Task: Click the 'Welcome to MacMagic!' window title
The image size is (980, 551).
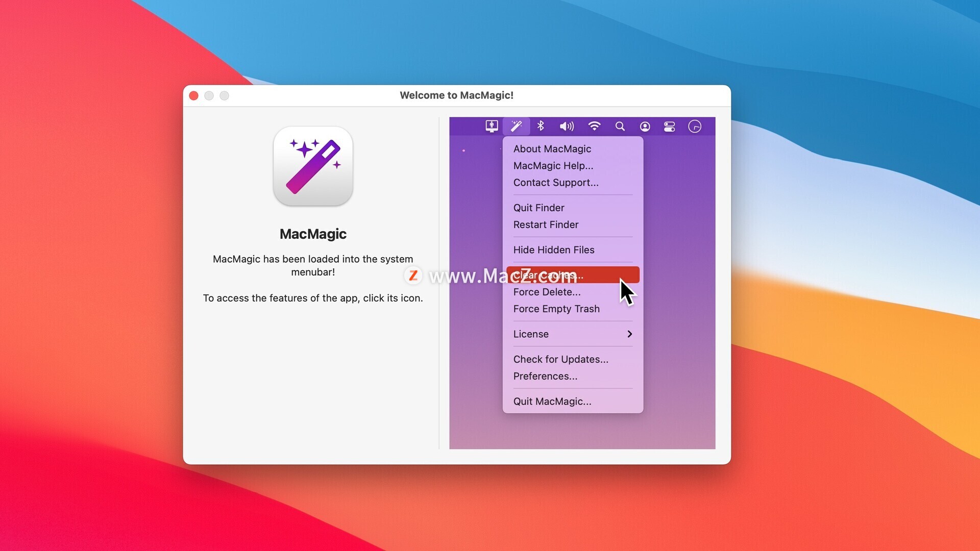Action: 457,95
